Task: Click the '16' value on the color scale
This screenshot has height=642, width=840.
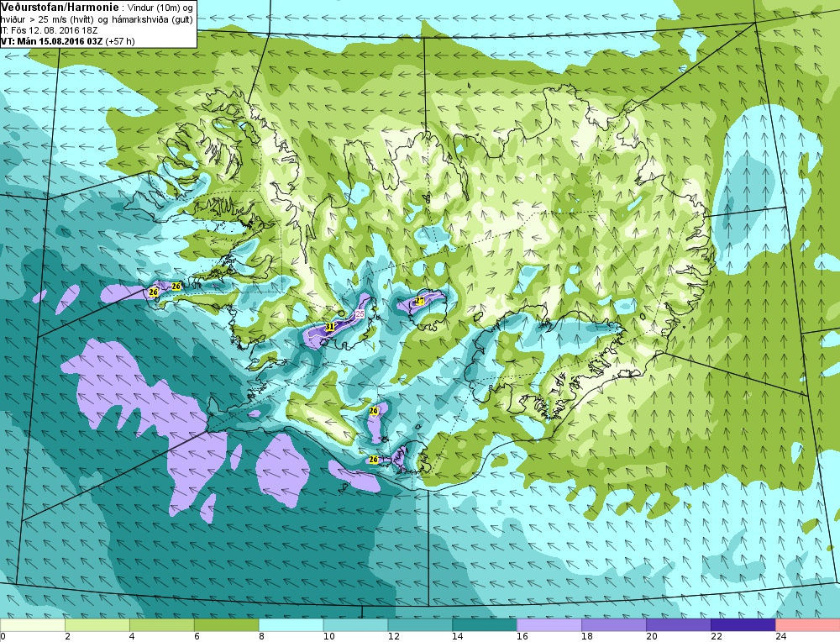Action: (522, 636)
